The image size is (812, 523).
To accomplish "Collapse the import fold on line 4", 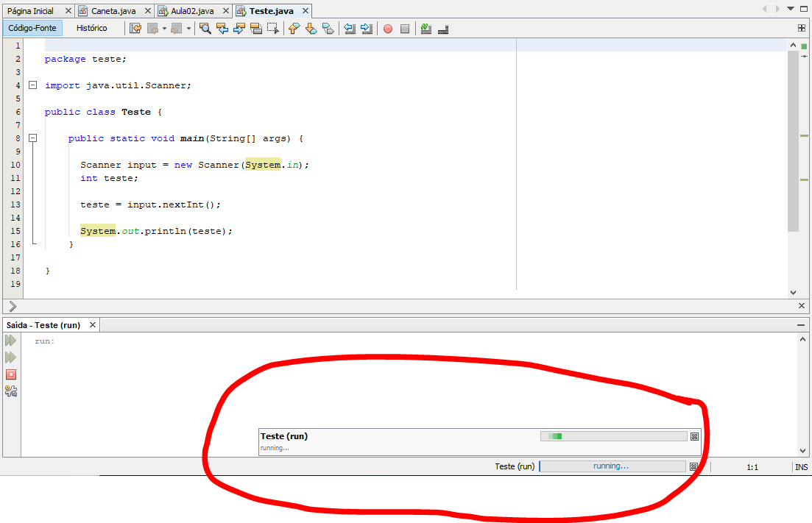I will pyautogui.click(x=32, y=85).
